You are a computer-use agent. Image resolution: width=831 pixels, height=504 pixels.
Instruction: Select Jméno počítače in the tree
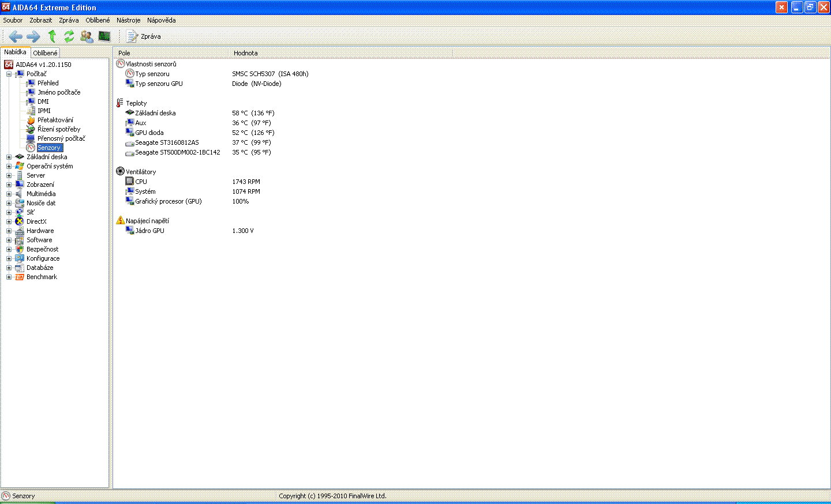[59, 92]
